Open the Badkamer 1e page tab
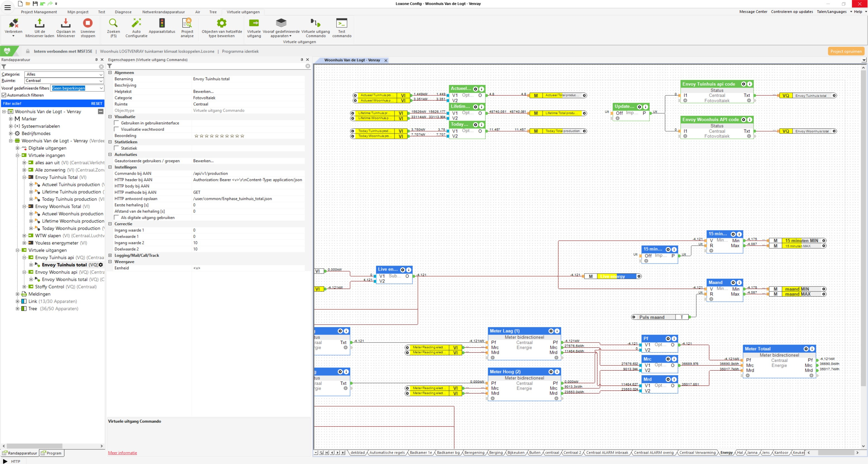The height and width of the screenshot is (464, 868). (x=421, y=453)
